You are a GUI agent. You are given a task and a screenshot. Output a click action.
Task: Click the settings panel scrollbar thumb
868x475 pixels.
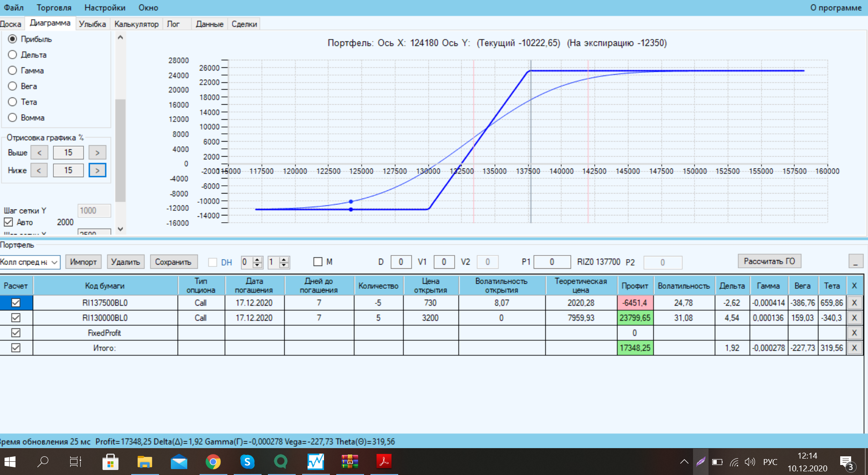(120, 150)
